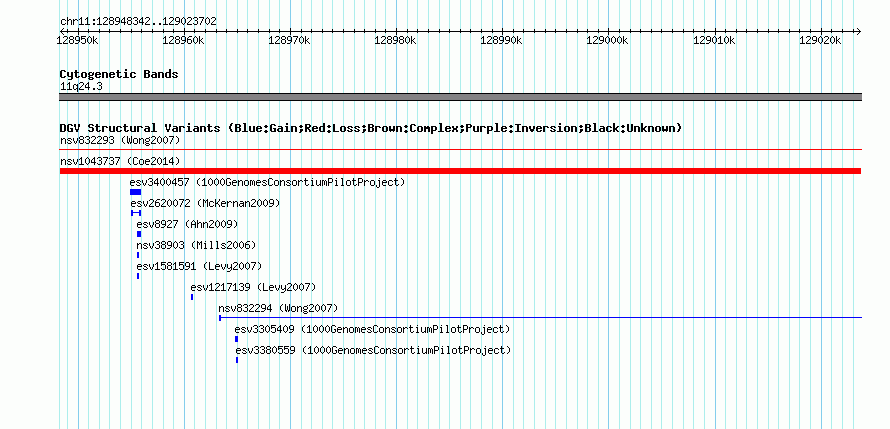Image resolution: width=890 pixels, height=429 pixels.
Task: Open the nsv38903 (Mills2006) label
Action: pos(196,245)
